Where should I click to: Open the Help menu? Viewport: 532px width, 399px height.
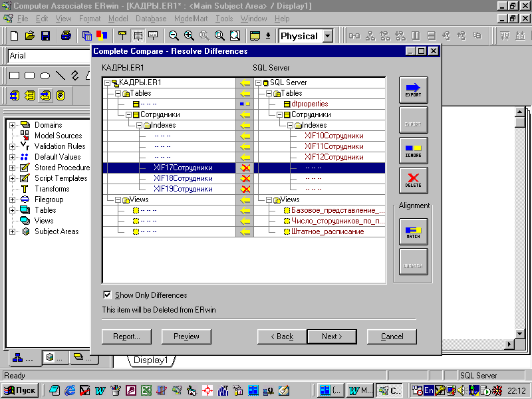282,19
